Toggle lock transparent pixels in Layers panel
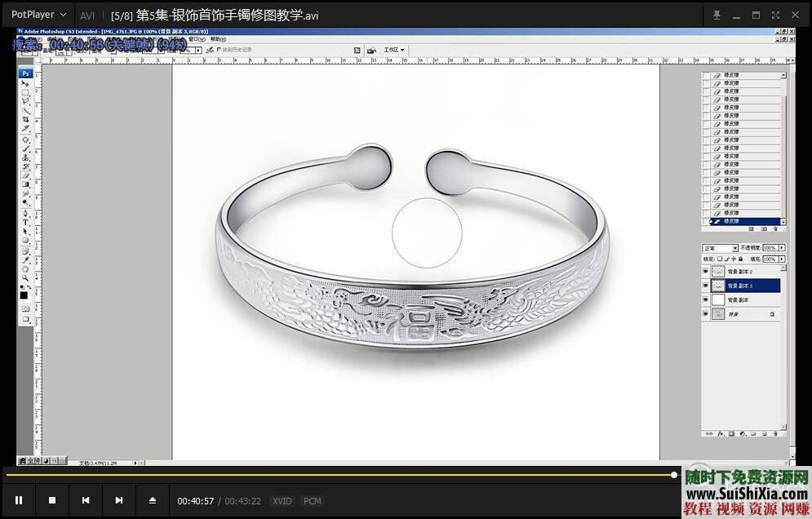This screenshot has height=519, width=812. tap(720, 259)
